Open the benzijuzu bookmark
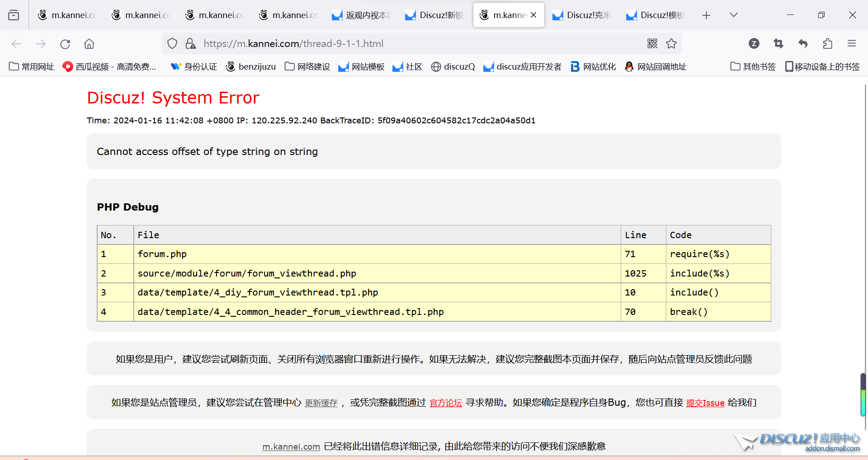Image resolution: width=868 pixels, height=460 pixels. click(251, 67)
